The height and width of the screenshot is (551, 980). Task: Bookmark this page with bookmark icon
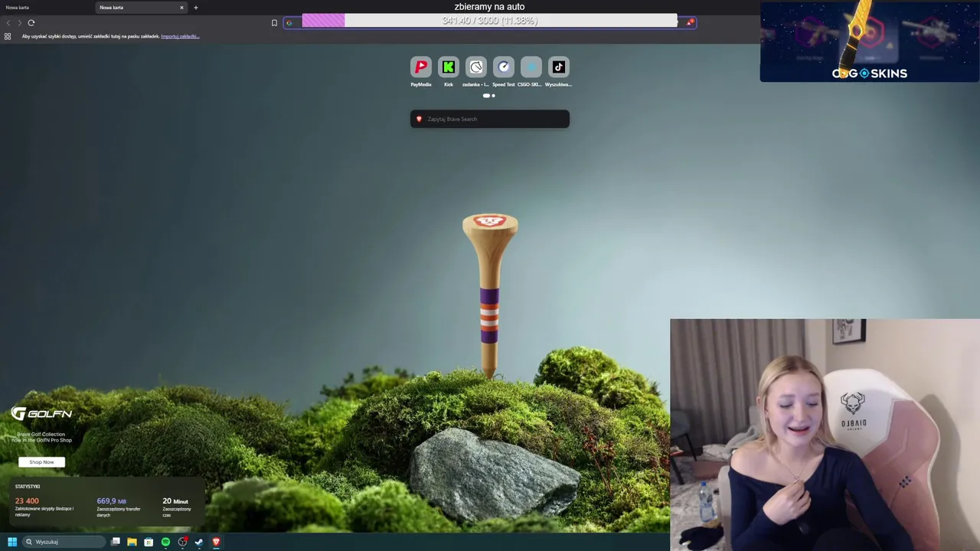[x=274, y=23]
